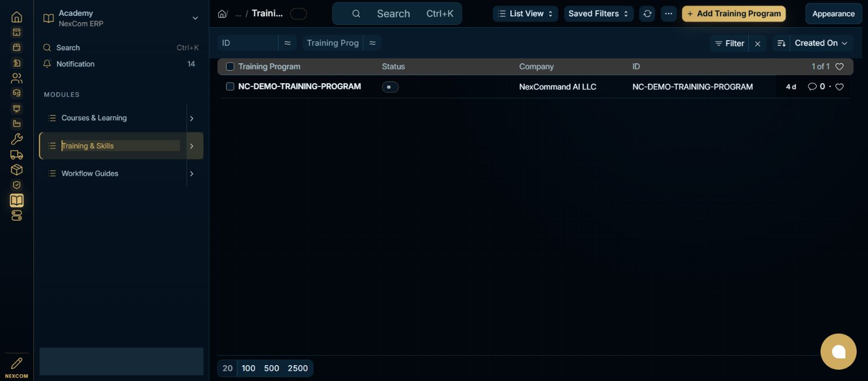Set page size to 20
The height and width of the screenshot is (381, 868).
228,368
